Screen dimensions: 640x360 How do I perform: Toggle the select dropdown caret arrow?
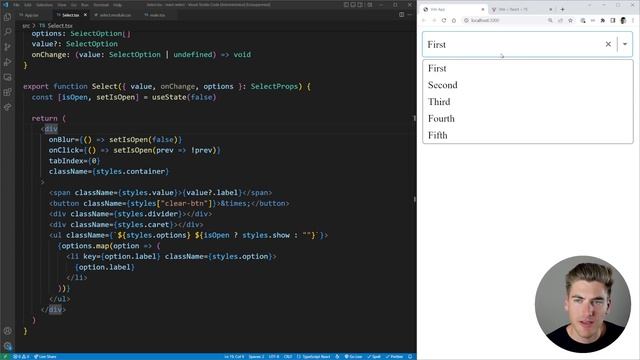[625, 44]
